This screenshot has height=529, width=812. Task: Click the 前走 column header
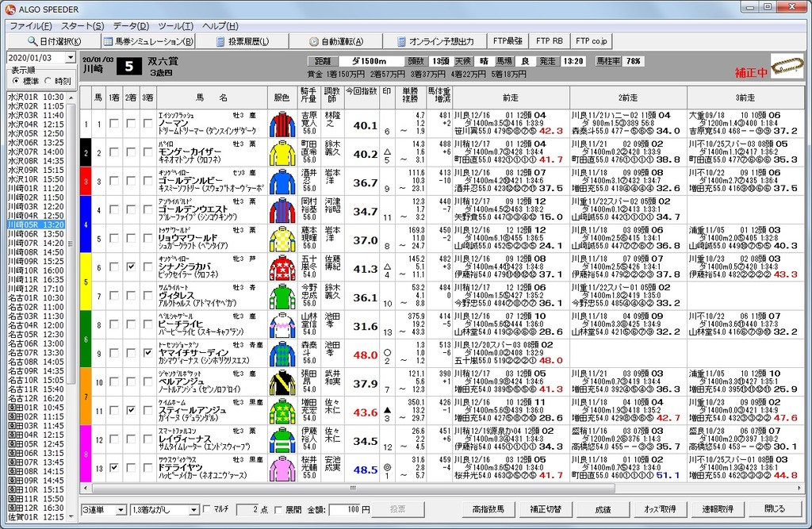511,98
